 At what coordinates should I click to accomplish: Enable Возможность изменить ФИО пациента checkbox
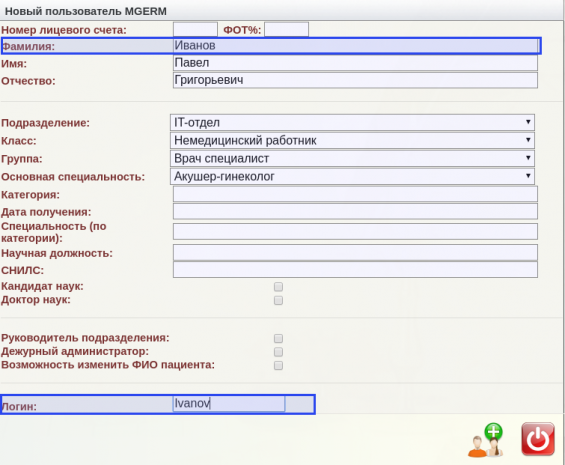278,366
